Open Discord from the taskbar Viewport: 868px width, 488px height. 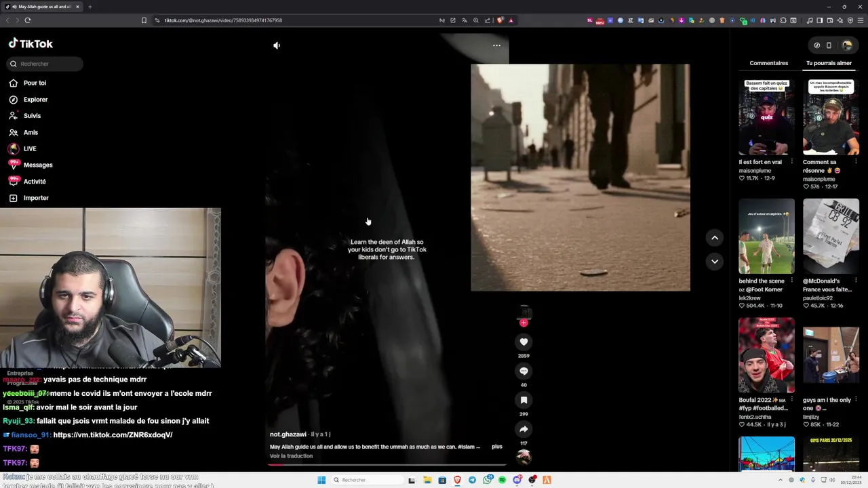click(x=517, y=480)
